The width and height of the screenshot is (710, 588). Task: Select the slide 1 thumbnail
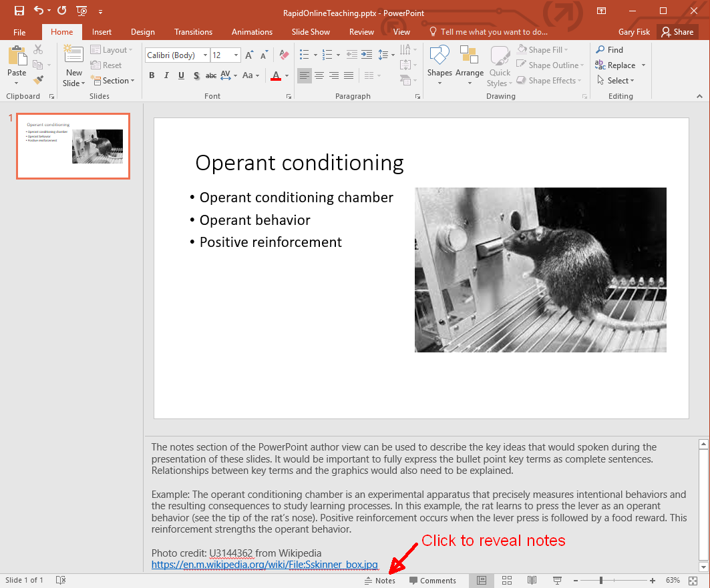point(73,146)
